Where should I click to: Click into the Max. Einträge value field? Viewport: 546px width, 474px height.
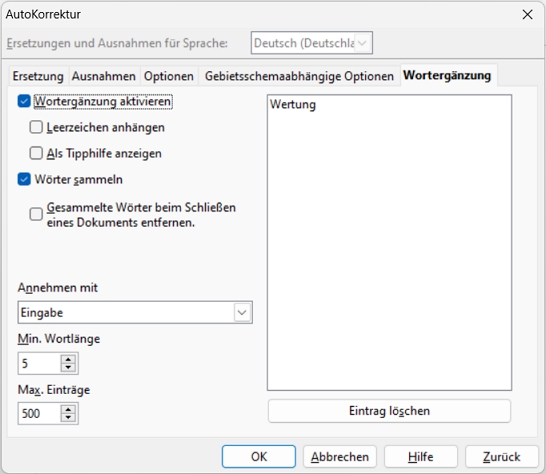(39, 413)
